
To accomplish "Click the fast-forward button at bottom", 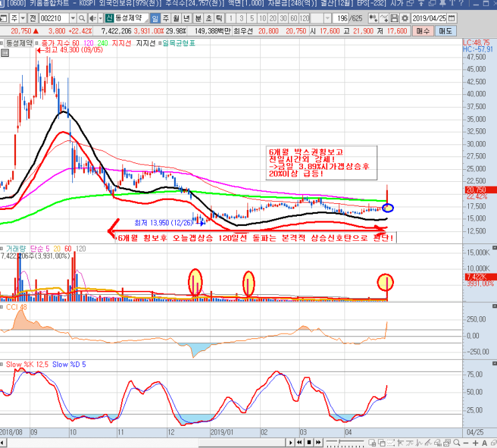I will tap(318, 442).
